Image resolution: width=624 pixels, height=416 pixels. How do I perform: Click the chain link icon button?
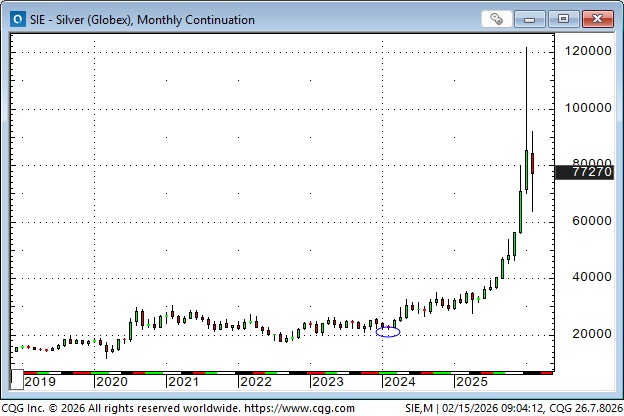pos(496,19)
